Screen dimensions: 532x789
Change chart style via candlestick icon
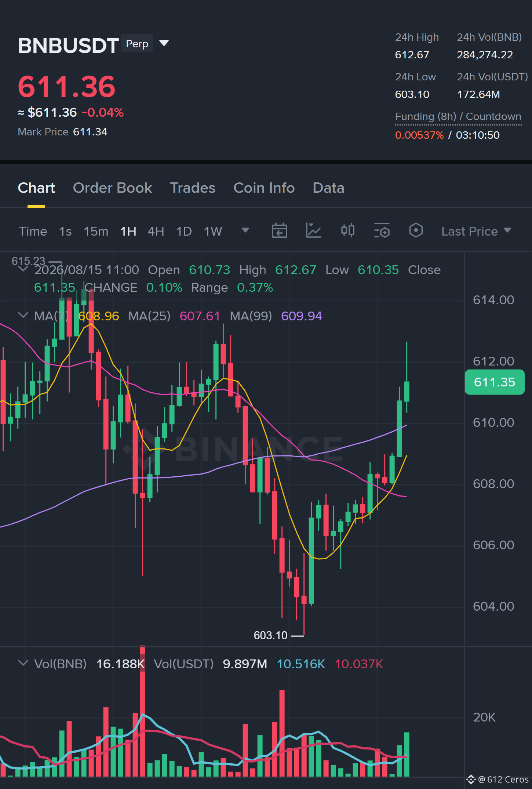click(x=347, y=230)
